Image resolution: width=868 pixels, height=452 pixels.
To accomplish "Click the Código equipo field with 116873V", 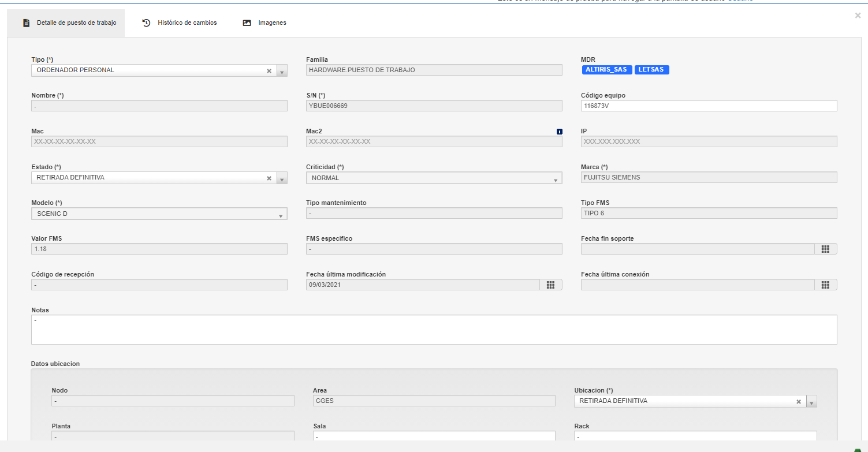I will (x=709, y=106).
